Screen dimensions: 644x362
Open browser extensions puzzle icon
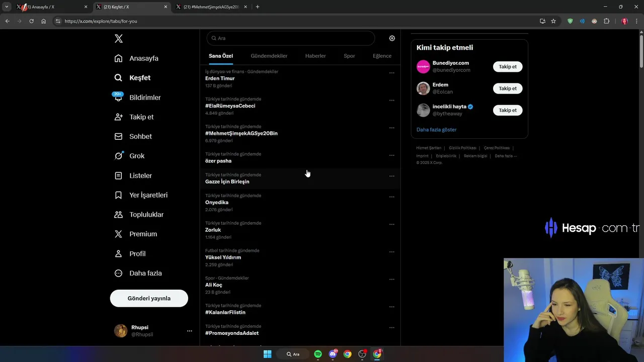[606, 21]
